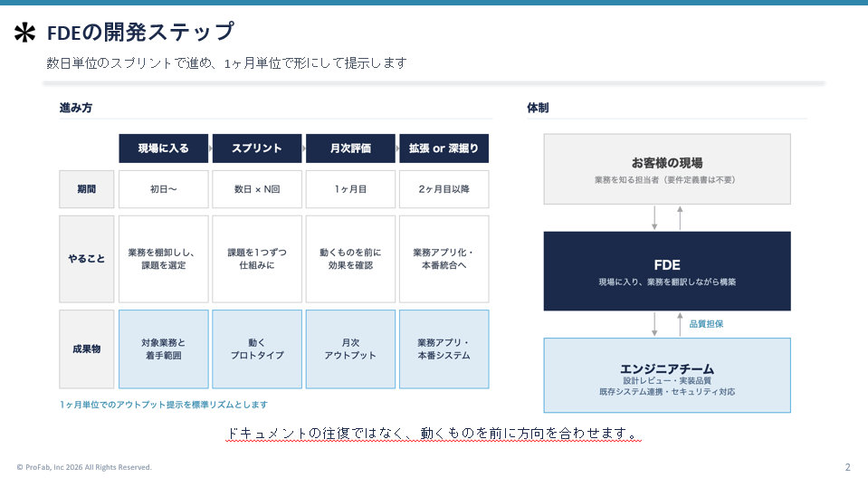Click the 品質担保 label
868x487 pixels.
[x=706, y=324]
